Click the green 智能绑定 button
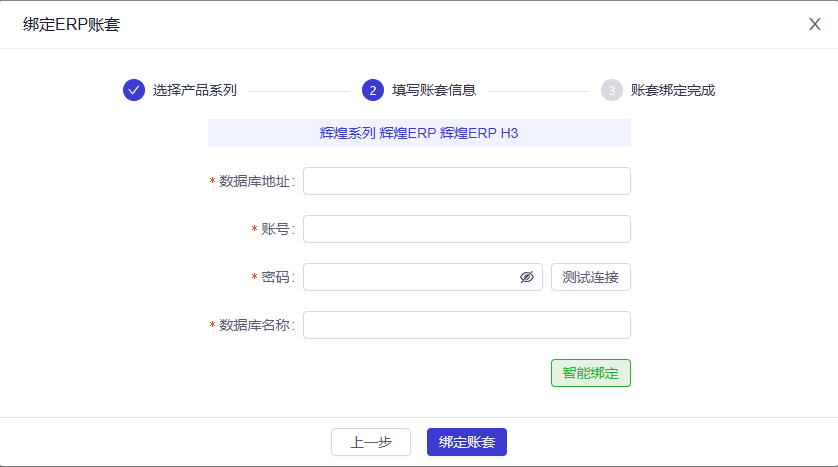 (x=591, y=373)
